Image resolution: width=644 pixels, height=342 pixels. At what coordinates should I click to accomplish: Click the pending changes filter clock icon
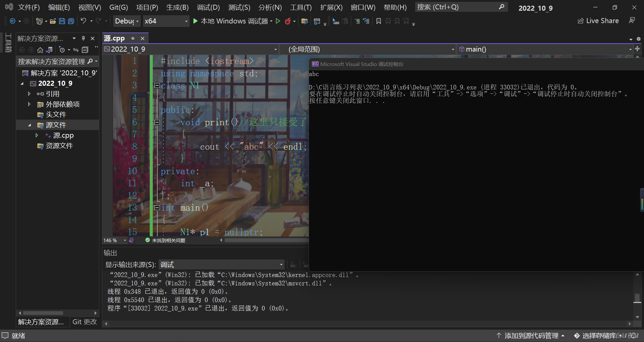(62, 50)
